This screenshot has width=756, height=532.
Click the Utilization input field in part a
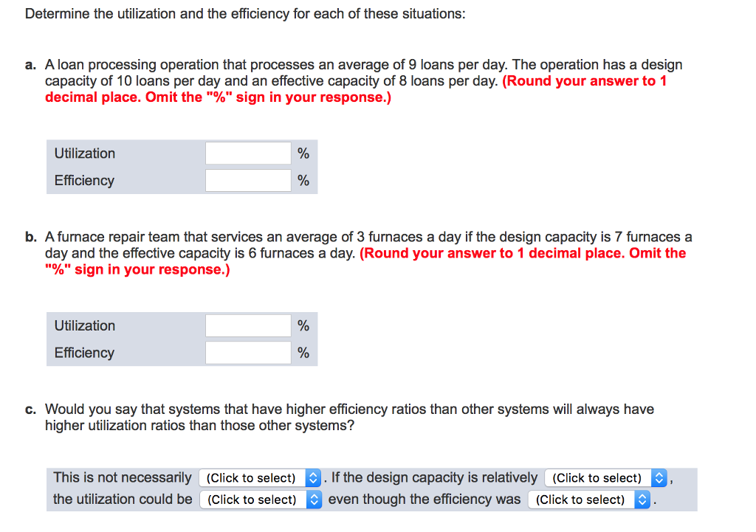[x=247, y=153]
